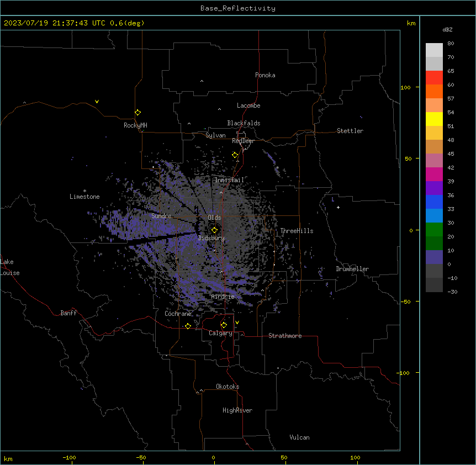Click the Drumheller city label
The image size is (476, 465).
click(352, 269)
